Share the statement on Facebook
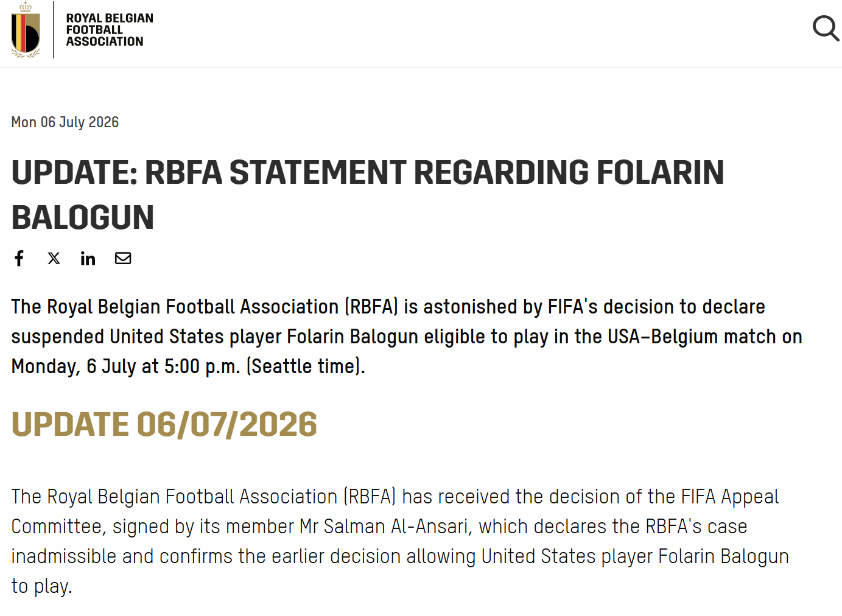The image size is (842, 616). 19,258
